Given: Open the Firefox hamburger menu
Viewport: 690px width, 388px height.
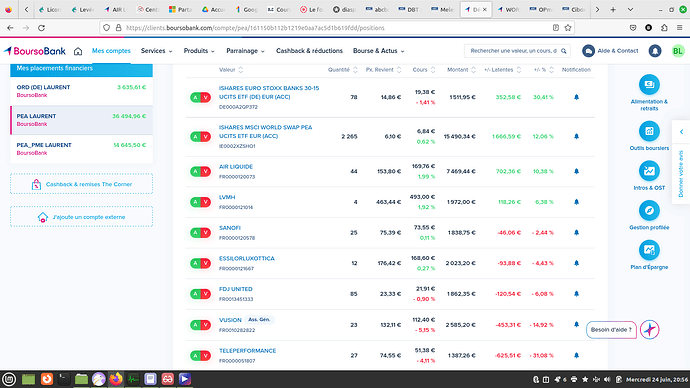Looking at the screenshot, I should [679, 28].
